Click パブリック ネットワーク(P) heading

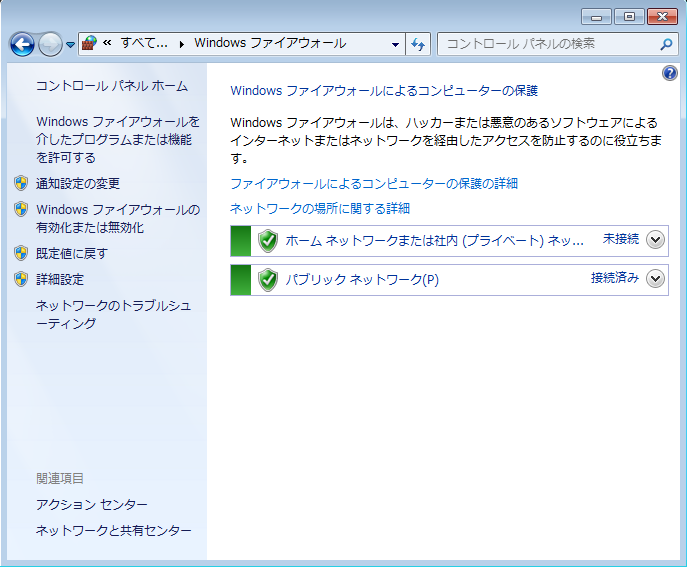pyautogui.click(x=362, y=280)
